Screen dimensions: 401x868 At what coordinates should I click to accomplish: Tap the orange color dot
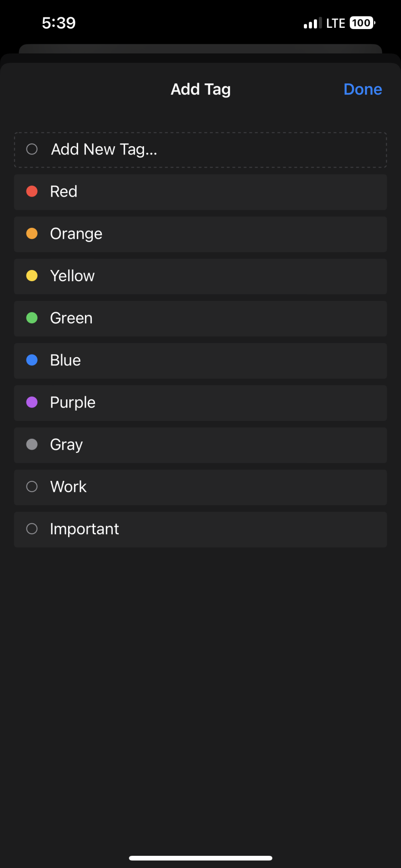[x=32, y=233]
